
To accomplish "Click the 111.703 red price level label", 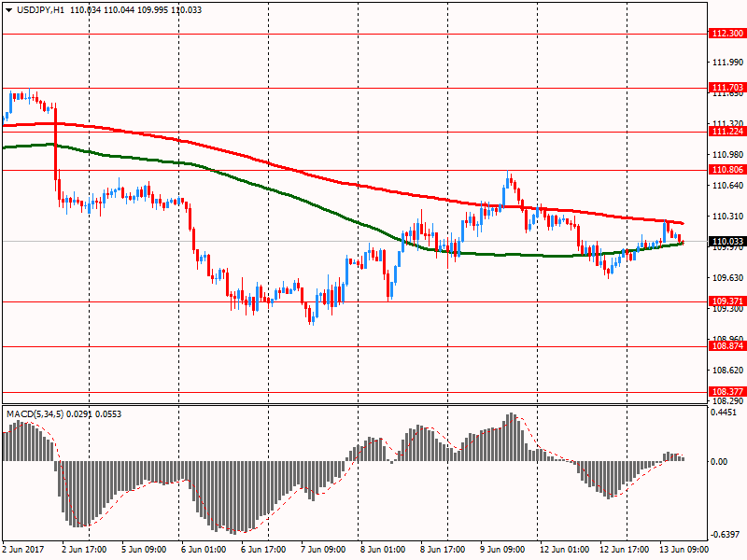I will tap(727, 87).
